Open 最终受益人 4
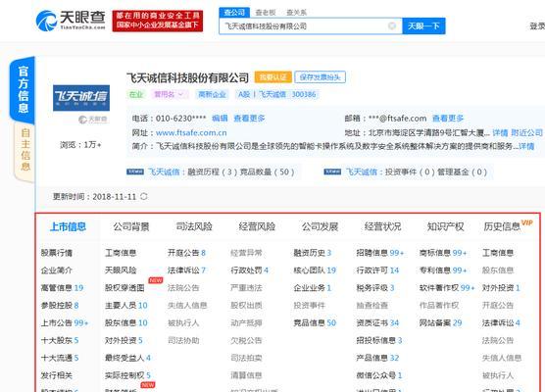 tap(127, 358)
